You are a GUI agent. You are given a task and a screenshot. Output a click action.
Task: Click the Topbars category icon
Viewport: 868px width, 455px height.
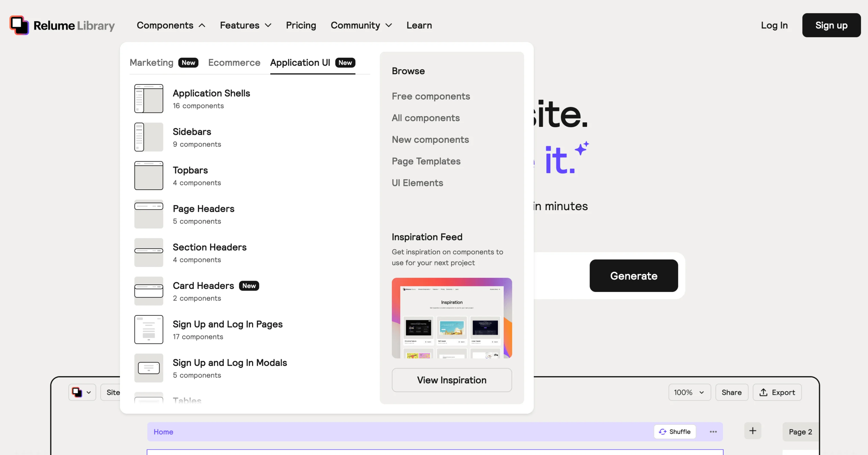149,175
